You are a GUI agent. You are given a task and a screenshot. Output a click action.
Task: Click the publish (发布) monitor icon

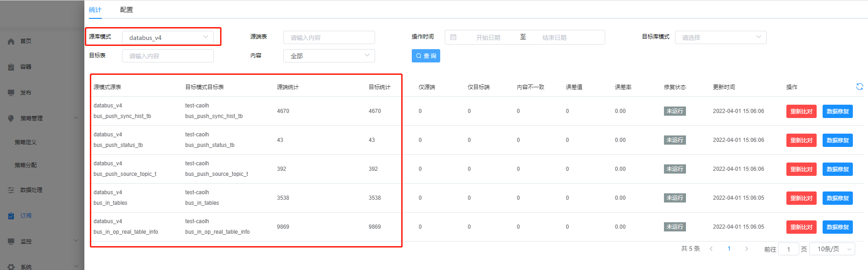pos(11,93)
